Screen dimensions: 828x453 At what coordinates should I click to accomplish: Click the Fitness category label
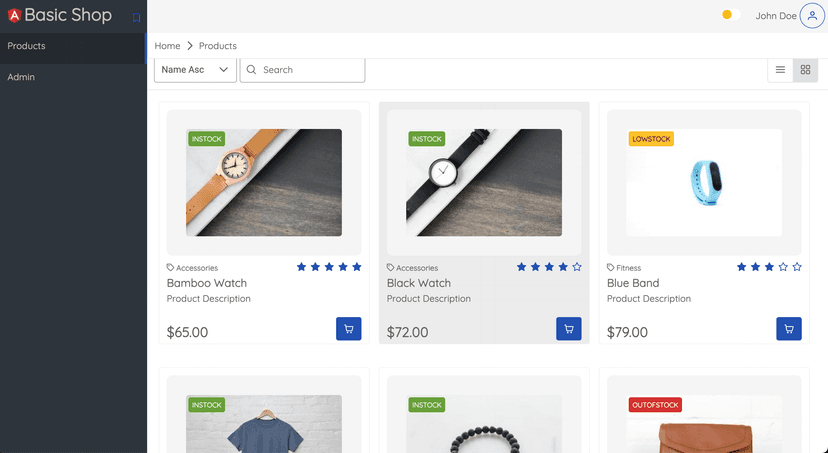628,268
